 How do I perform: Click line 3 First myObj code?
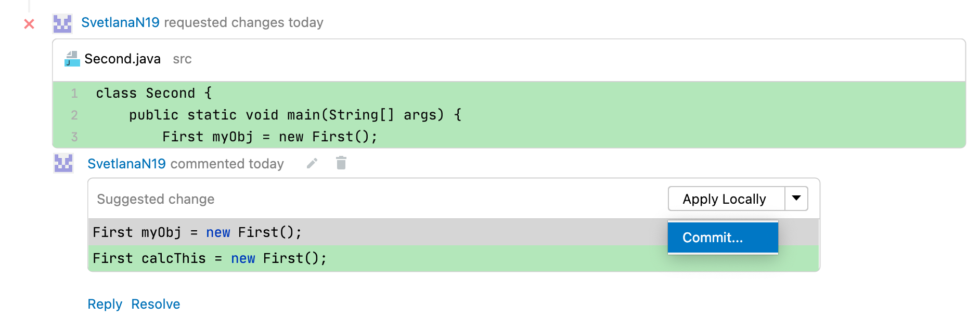pyautogui.click(x=269, y=137)
